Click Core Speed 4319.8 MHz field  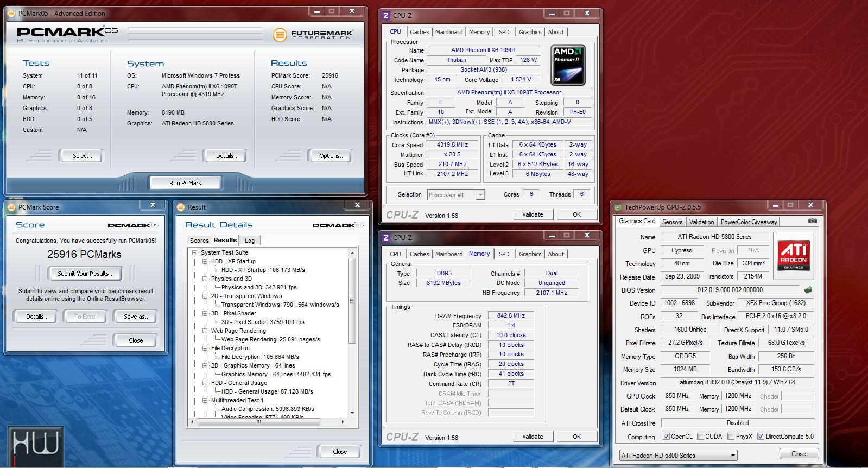(x=452, y=145)
